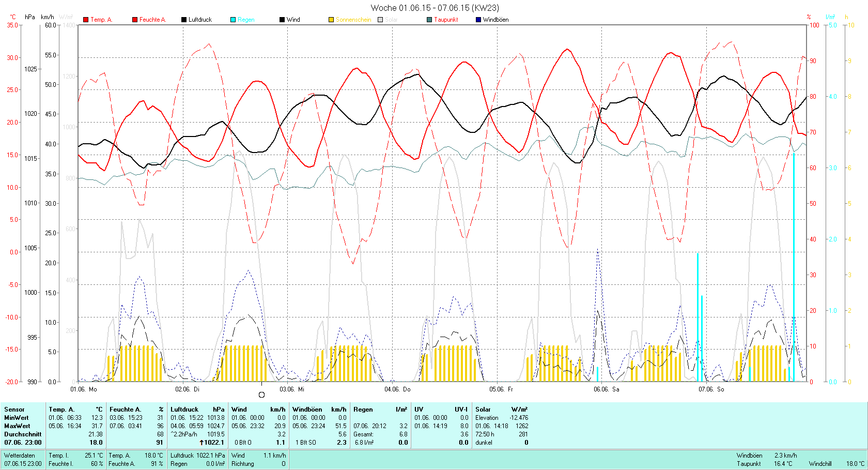Click the grey Solar legend swatch
The width and height of the screenshot is (868, 470).
click(380, 20)
